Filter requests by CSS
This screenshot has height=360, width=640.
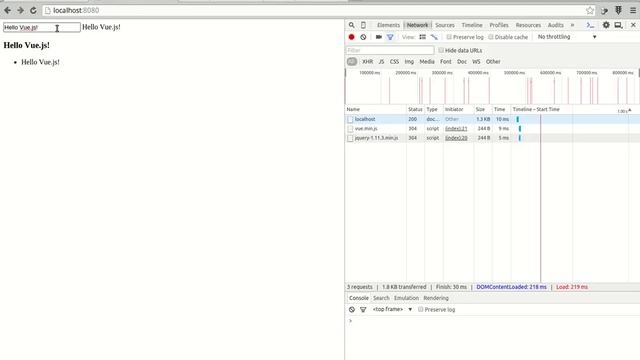click(394, 62)
